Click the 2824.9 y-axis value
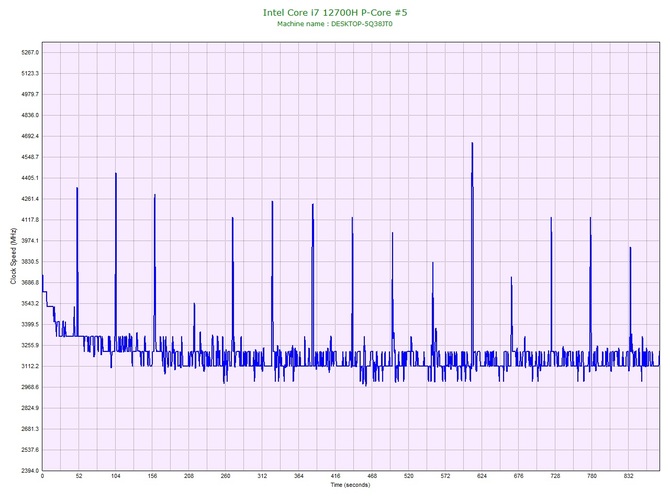This screenshot has width=670, height=502. coord(30,408)
